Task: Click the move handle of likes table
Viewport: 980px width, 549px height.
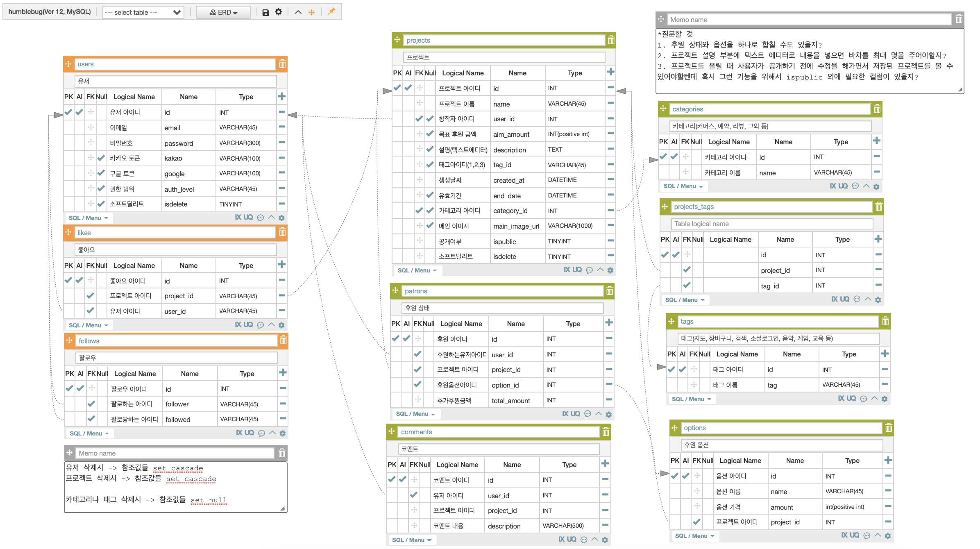Action: (68, 232)
